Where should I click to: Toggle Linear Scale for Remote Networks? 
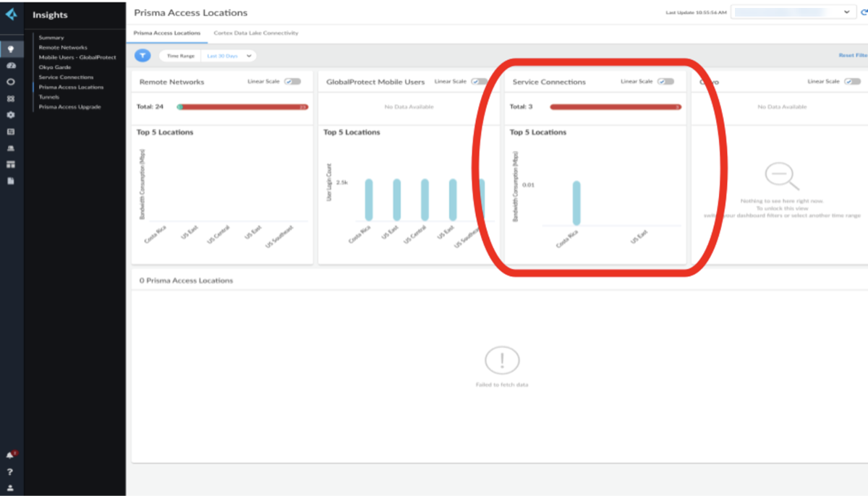(293, 82)
